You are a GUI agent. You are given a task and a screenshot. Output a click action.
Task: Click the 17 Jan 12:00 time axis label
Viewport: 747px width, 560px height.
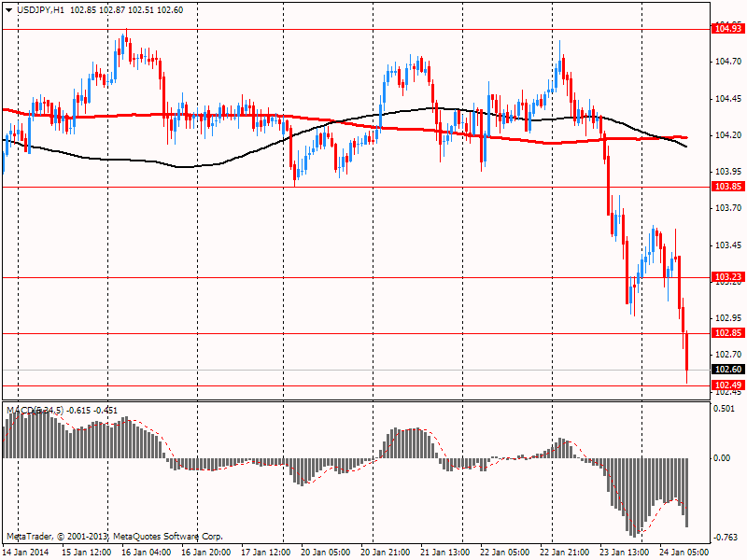(266, 552)
